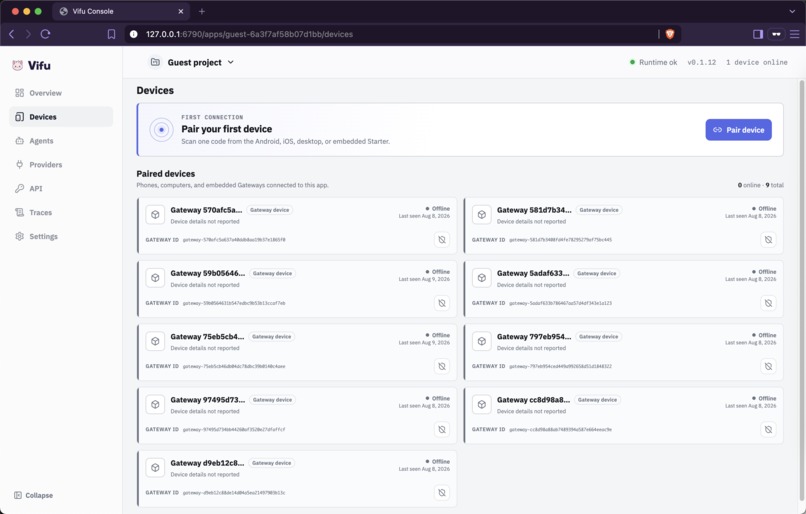Open Providers page in sidebar
The height and width of the screenshot is (514, 806).
[x=61, y=164]
